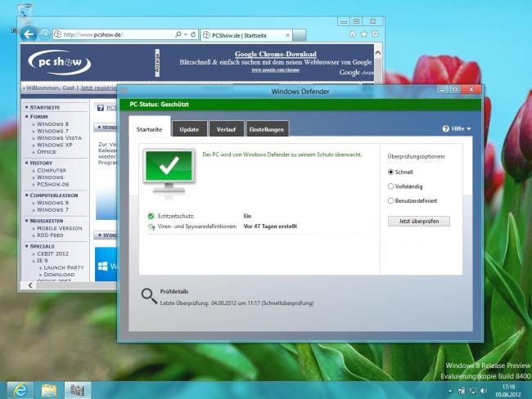Screen dimensions: 532x399
Task: Click the Echtzeitschutz green check icon
Action: pos(151,216)
